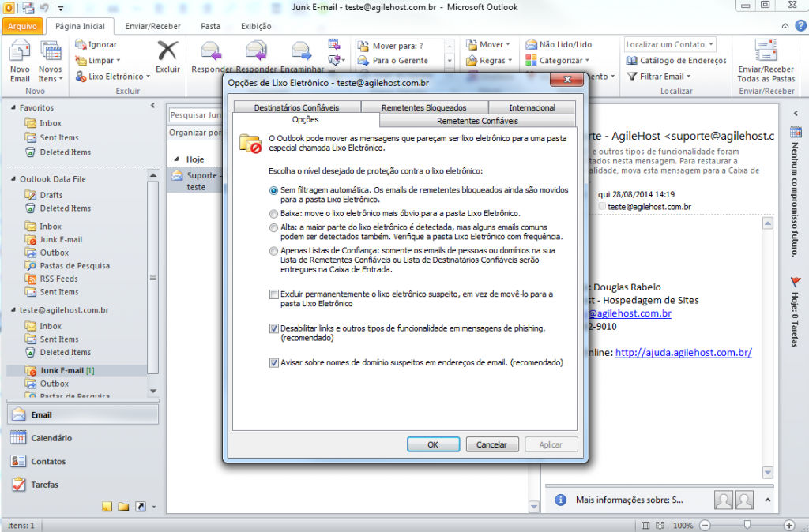
Task: Click the Não Lido/Lido envelope icon
Action: [531, 44]
